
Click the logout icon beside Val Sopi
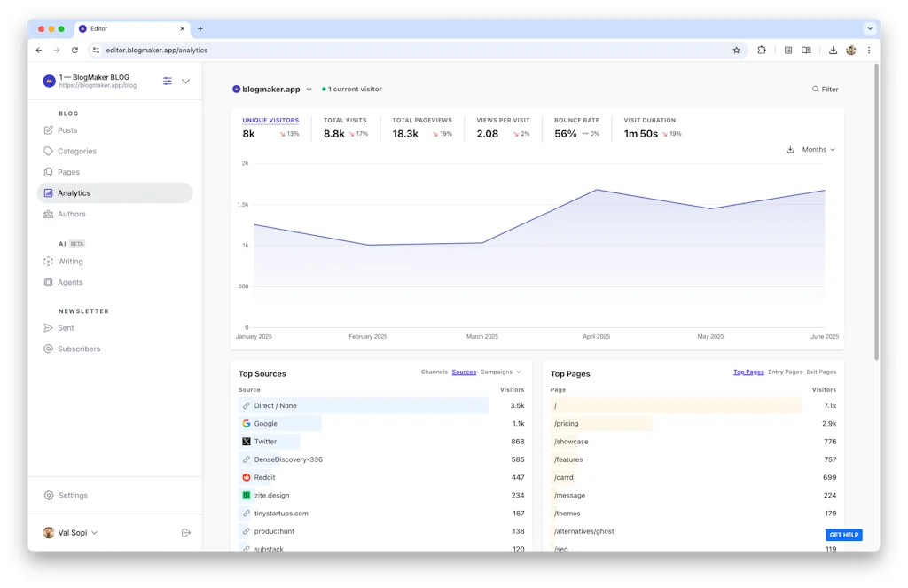click(x=186, y=533)
